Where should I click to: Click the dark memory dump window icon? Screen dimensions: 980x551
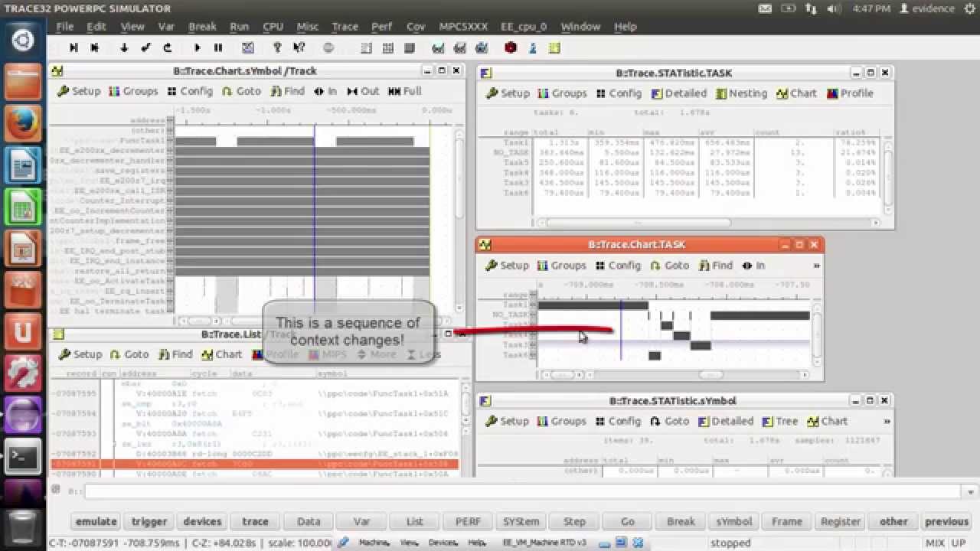tap(410, 47)
